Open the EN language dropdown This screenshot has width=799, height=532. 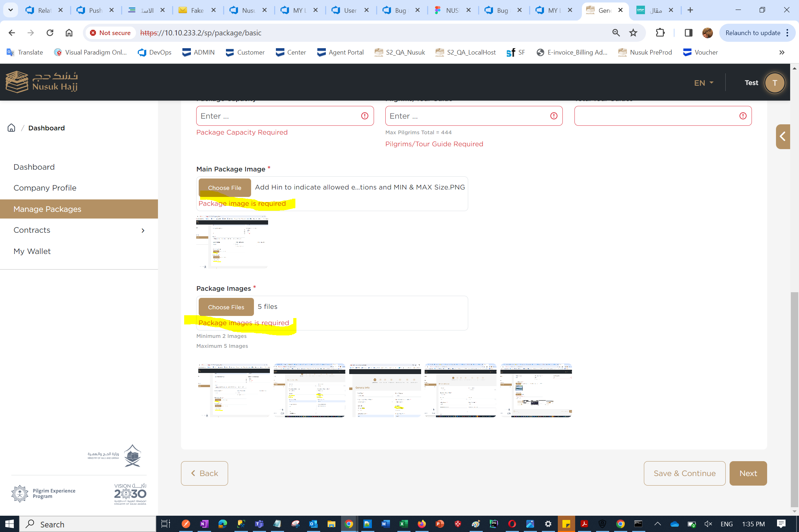pyautogui.click(x=703, y=83)
